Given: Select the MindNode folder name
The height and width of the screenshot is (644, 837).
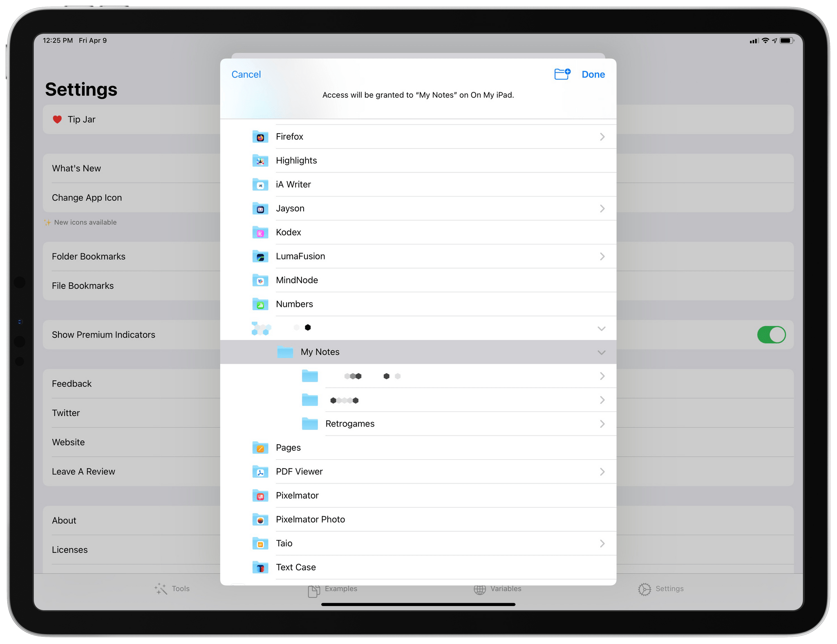Looking at the screenshot, I should coord(297,280).
